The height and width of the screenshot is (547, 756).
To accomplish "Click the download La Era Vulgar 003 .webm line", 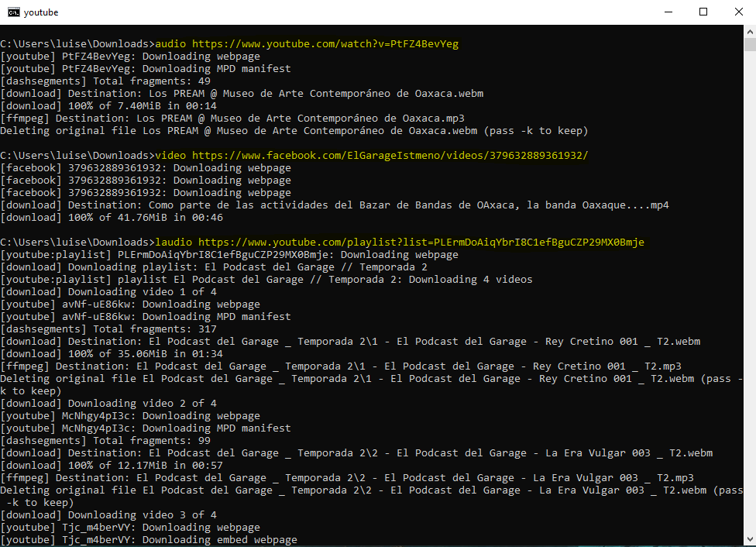I will (x=356, y=453).
